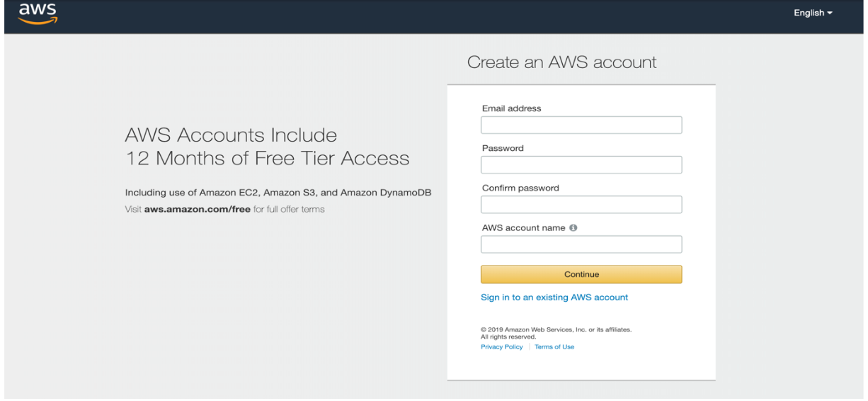Open the Terms of Use link
Image resolution: width=868 pixels, height=401 pixels.
[x=554, y=347]
